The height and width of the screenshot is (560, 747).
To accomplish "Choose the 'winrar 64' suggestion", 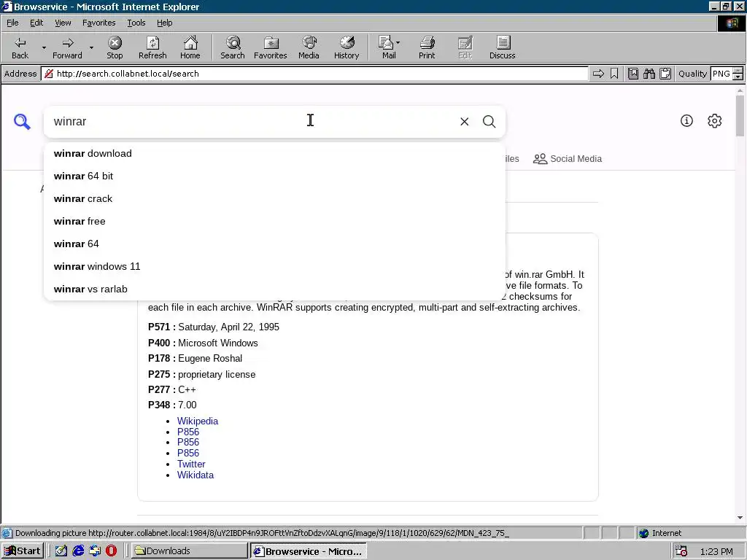I will (274, 244).
